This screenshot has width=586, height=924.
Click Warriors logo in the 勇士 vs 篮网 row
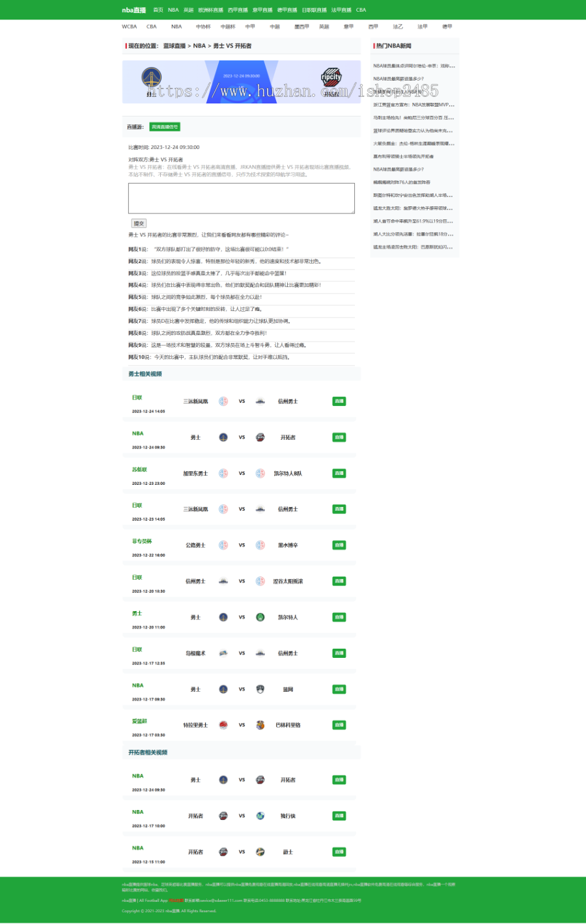coord(223,689)
